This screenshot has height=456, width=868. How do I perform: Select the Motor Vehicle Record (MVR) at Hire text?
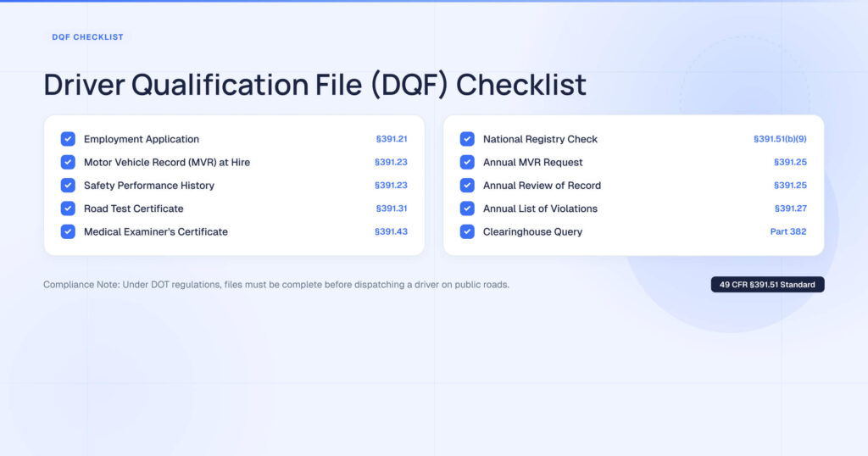point(167,162)
